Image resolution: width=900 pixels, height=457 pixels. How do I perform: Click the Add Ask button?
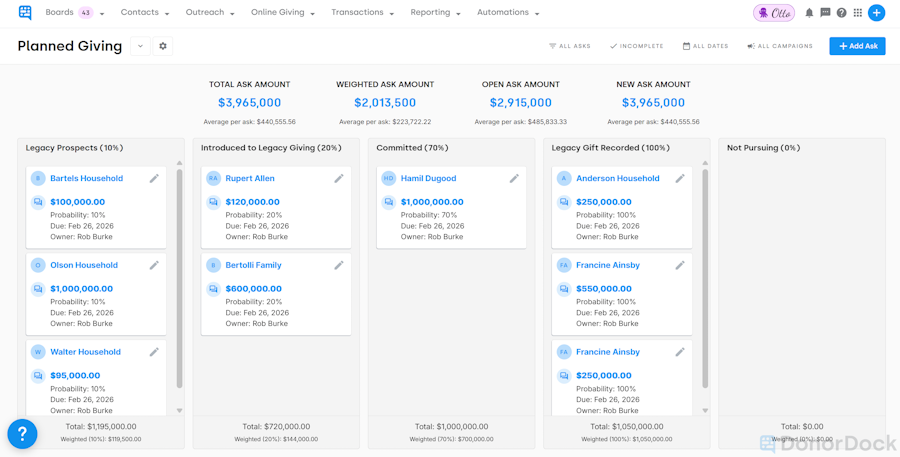point(858,46)
